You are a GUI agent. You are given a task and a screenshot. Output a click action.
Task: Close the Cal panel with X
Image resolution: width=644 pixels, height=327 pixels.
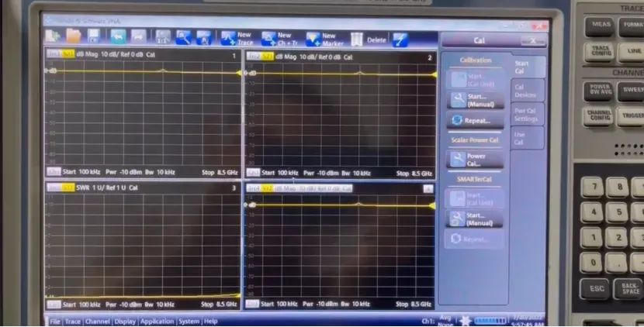coord(533,40)
